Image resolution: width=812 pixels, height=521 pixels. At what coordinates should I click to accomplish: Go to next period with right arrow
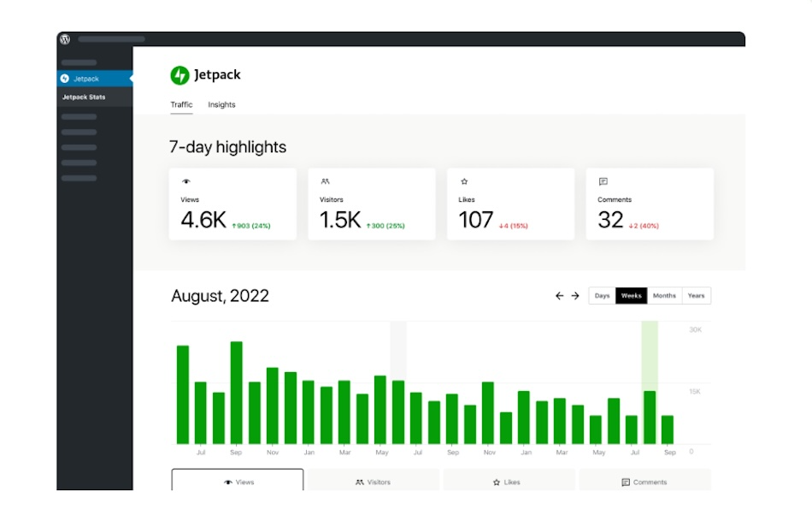coord(575,295)
